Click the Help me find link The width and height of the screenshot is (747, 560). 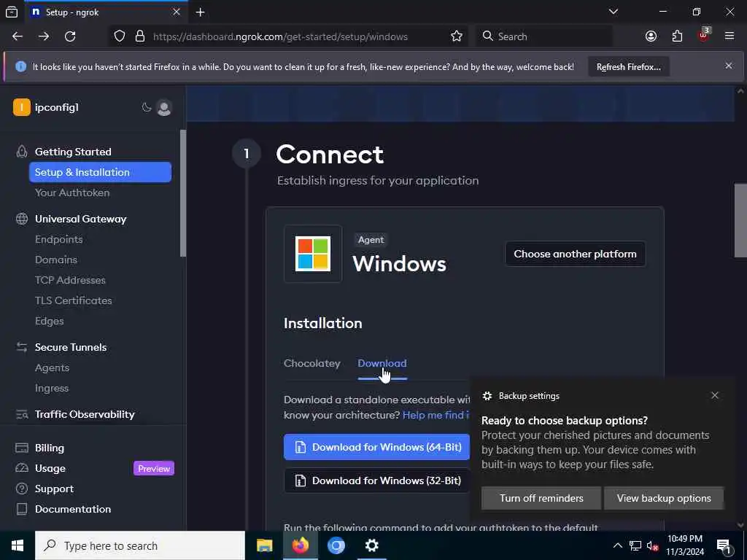click(436, 415)
